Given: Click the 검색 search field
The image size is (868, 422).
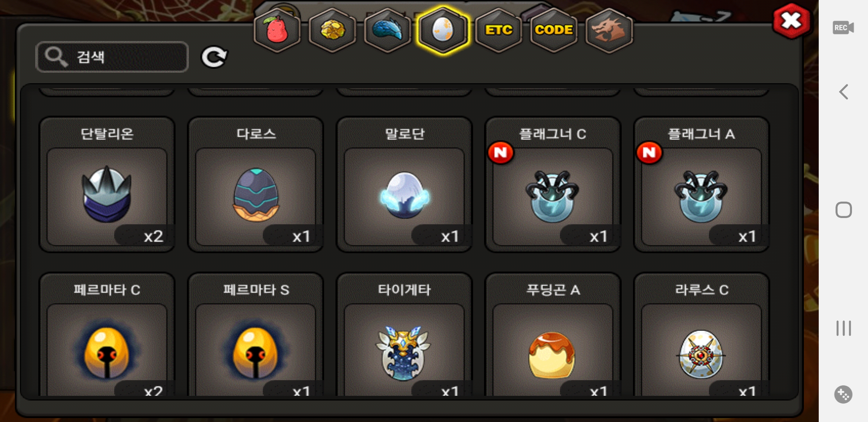Looking at the screenshot, I should [112, 57].
